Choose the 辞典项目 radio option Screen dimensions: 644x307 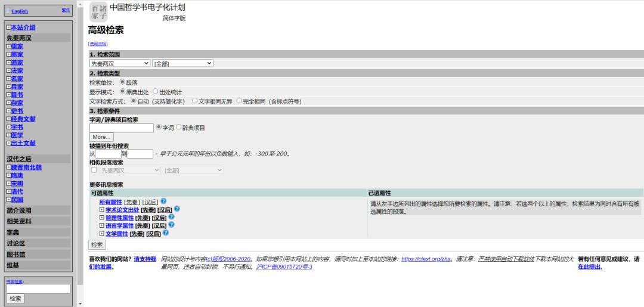pyautogui.click(x=178, y=128)
